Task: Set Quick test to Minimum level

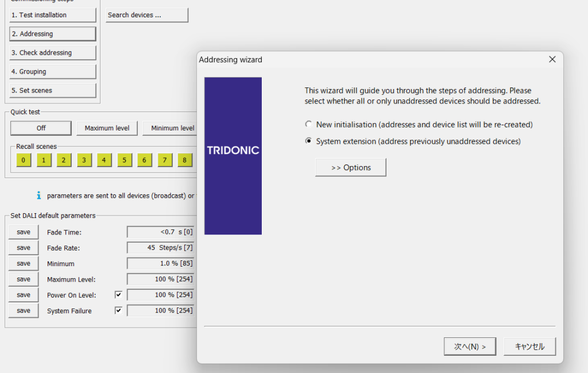Action: tap(170, 128)
